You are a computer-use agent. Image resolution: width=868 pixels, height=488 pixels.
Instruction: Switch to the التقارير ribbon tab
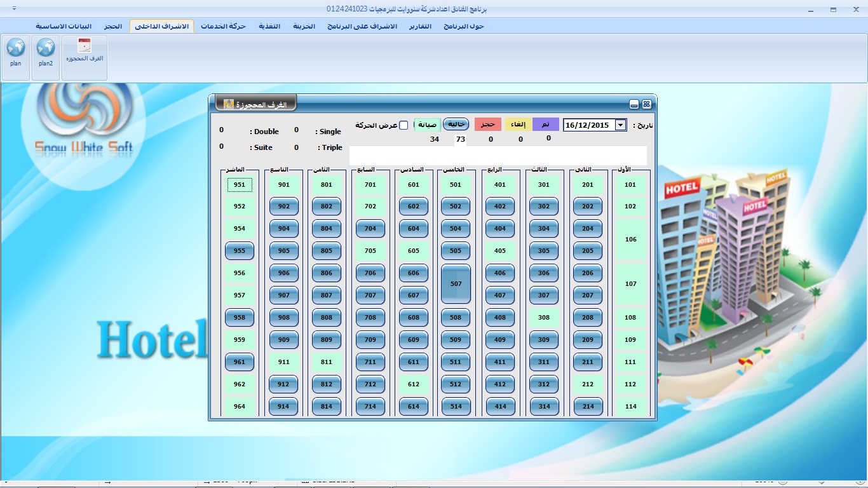click(x=419, y=26)
